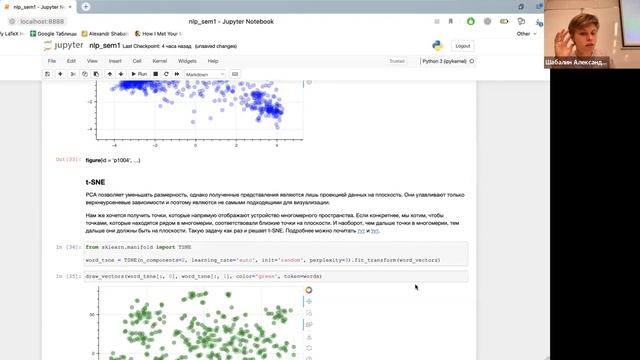
Task: Toggle Wheel Zoom tool on the green plot
Action: pyautogui.click(x=309, y=325)
